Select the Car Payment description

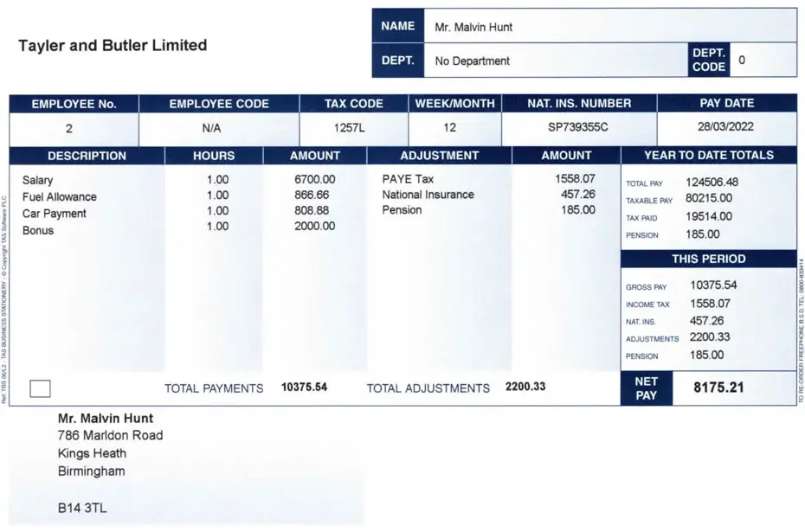point(55,214)
